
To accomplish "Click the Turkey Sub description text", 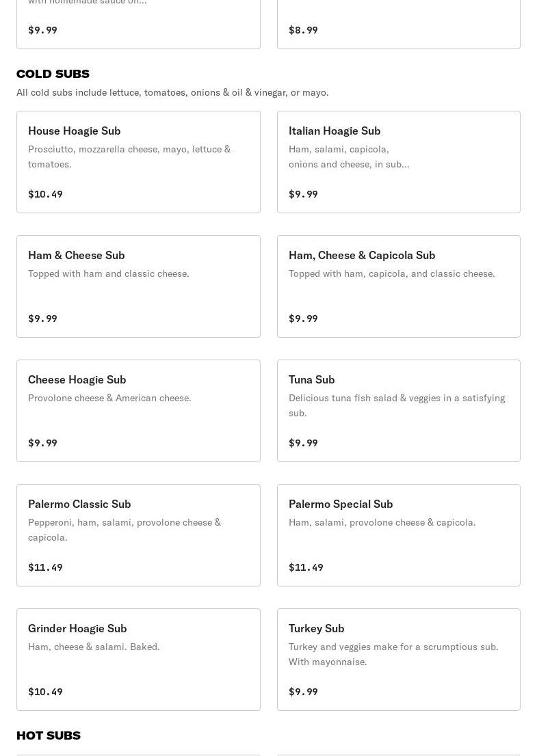I will point(393,654).
